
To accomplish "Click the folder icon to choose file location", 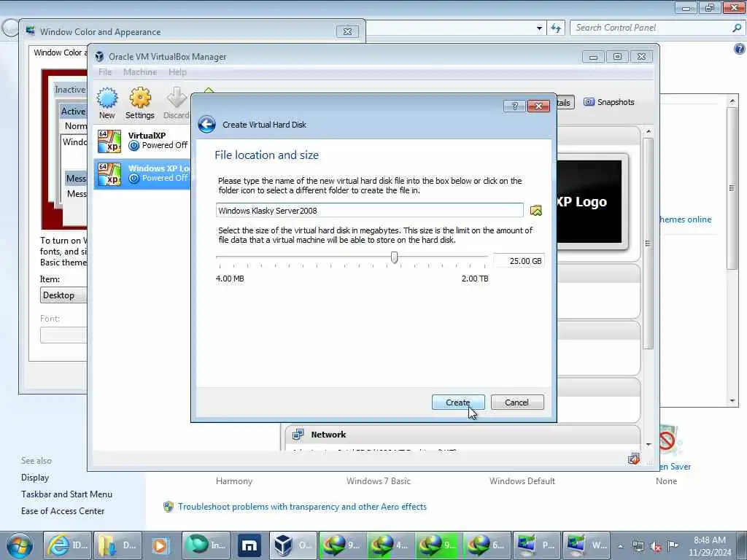I will click(x=536, y=211).
